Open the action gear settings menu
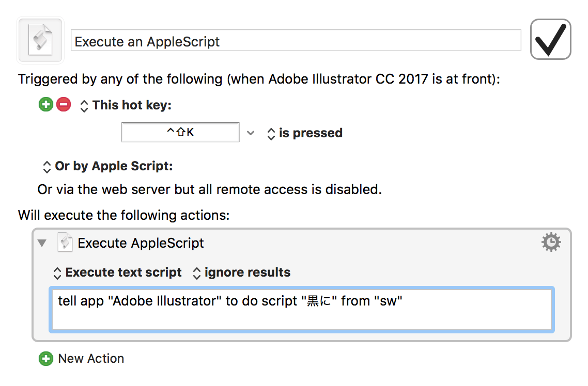The image size is (588, 386). 551,242
